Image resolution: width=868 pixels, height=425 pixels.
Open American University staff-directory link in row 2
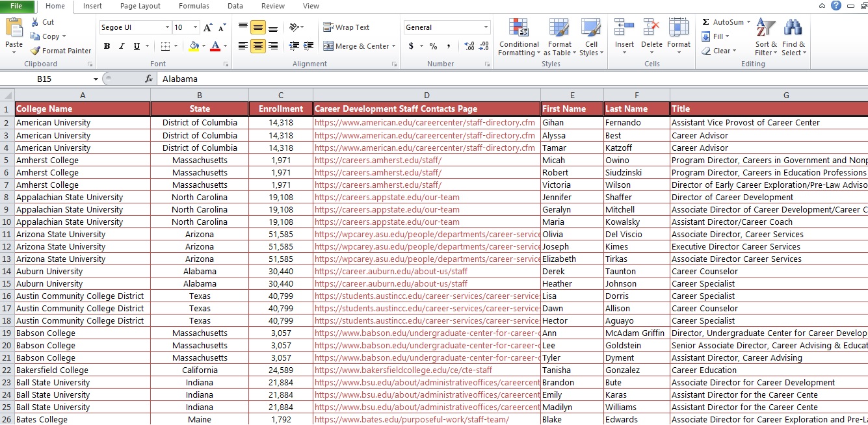point(425,123)
